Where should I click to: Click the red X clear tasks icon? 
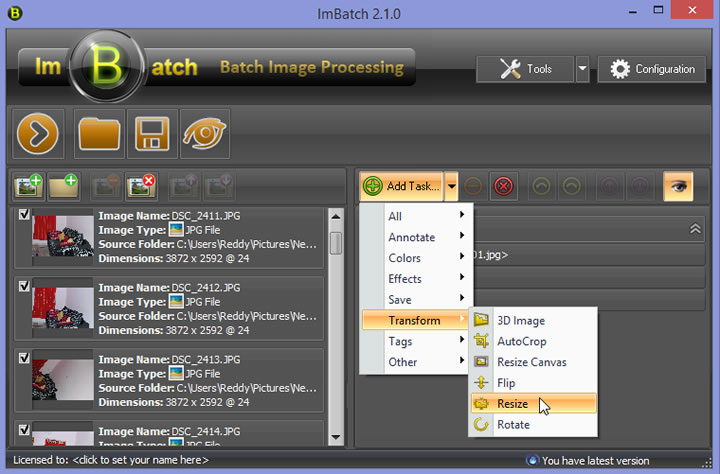tap(504, 186)
